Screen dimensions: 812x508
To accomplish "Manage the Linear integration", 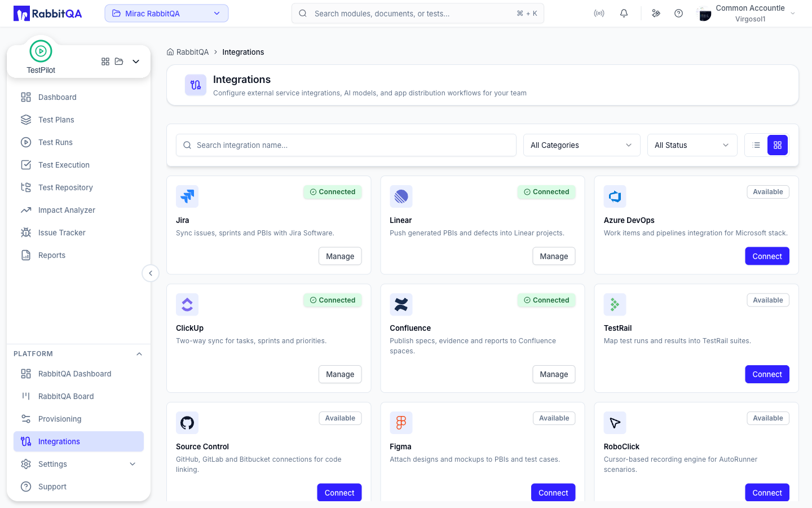I will 554,256.
